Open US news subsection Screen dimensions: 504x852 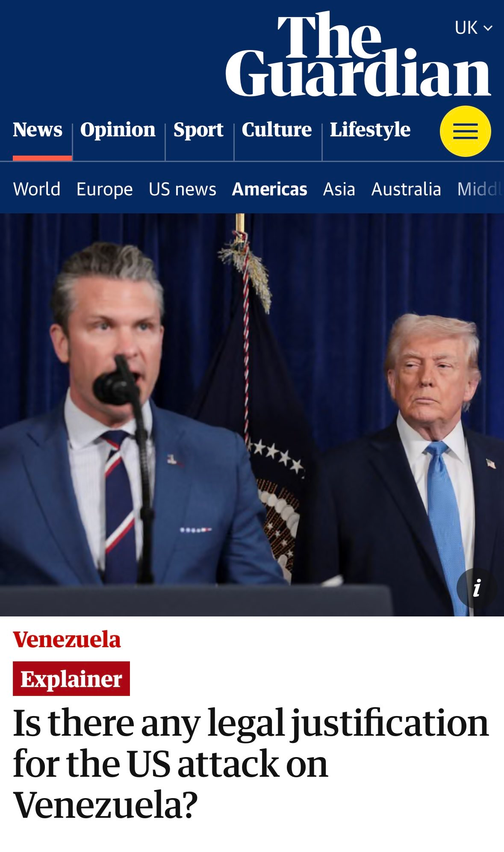pos(183,189)
